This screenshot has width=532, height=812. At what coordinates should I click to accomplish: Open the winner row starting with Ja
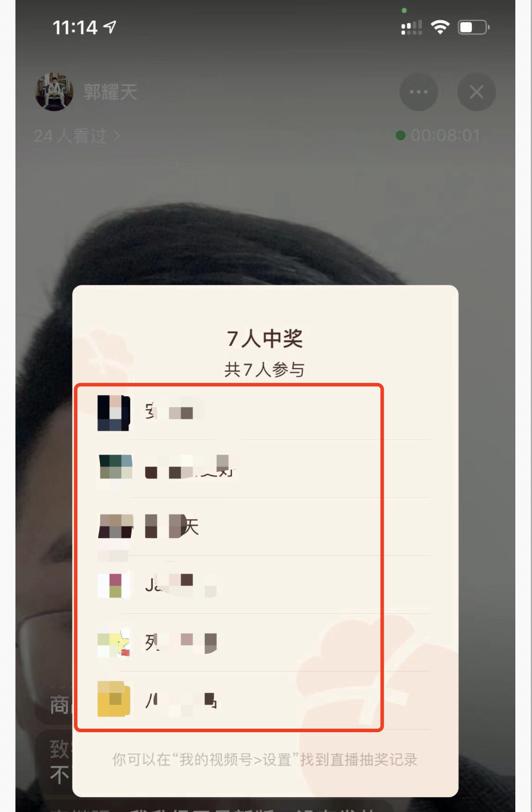click(x=263, y=585)
